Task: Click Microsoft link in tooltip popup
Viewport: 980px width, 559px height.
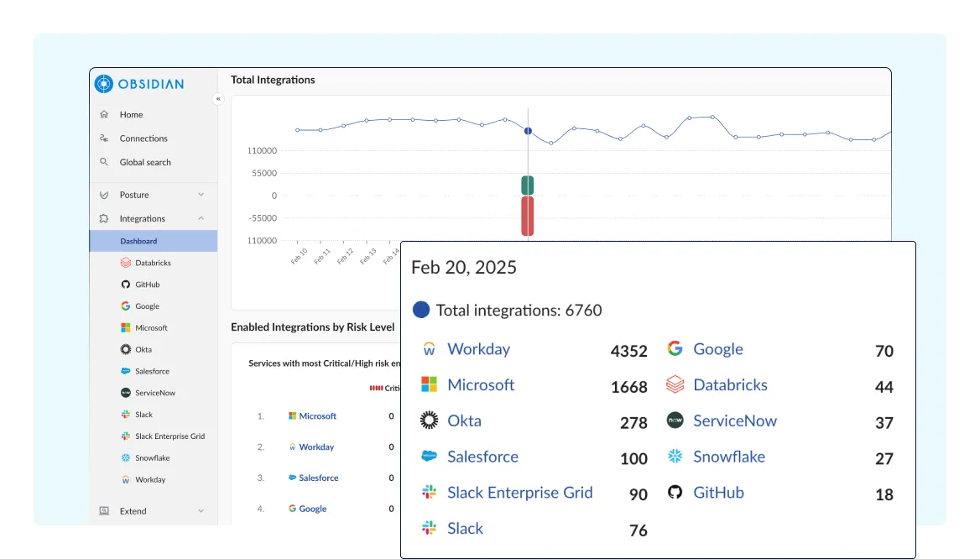Action: coord(481,384)
